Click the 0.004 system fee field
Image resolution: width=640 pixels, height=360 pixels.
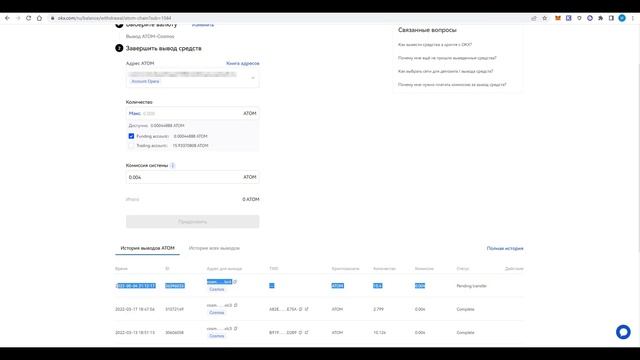click(192, 177)
